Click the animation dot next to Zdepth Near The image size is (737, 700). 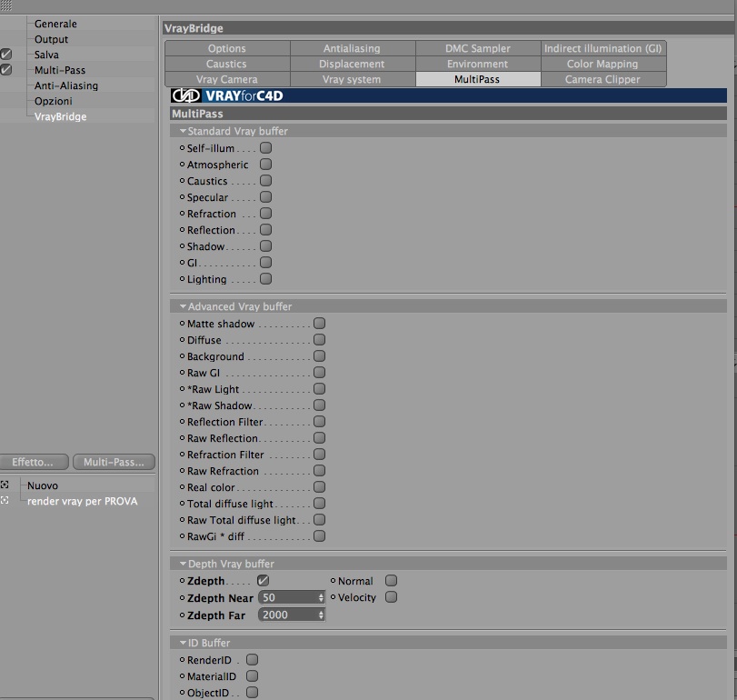tap(183, 598)
